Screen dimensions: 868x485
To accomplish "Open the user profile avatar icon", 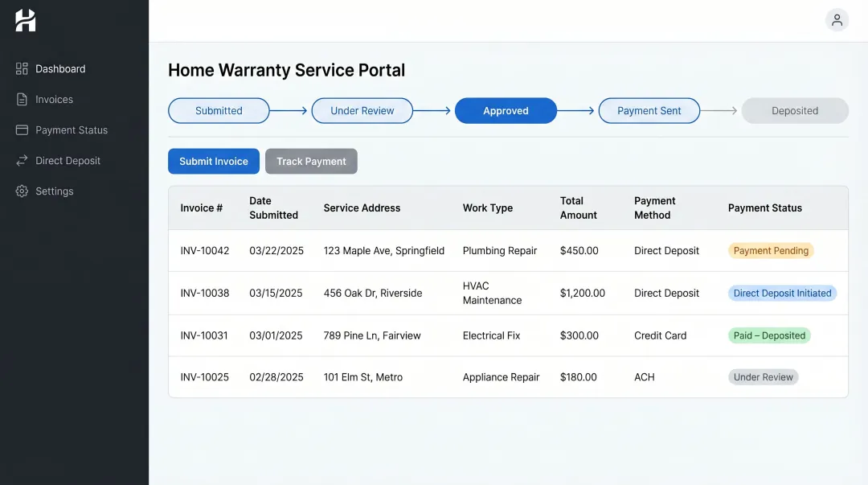I will (x=837, y=20).
